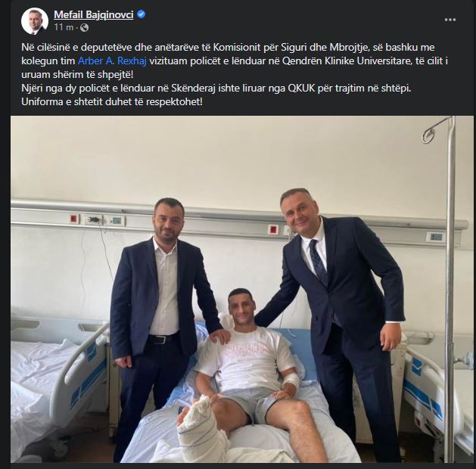Open the Mefail Bajqinovci profile name link
This screenshot has height=469, width=476.
pos(94,14)
